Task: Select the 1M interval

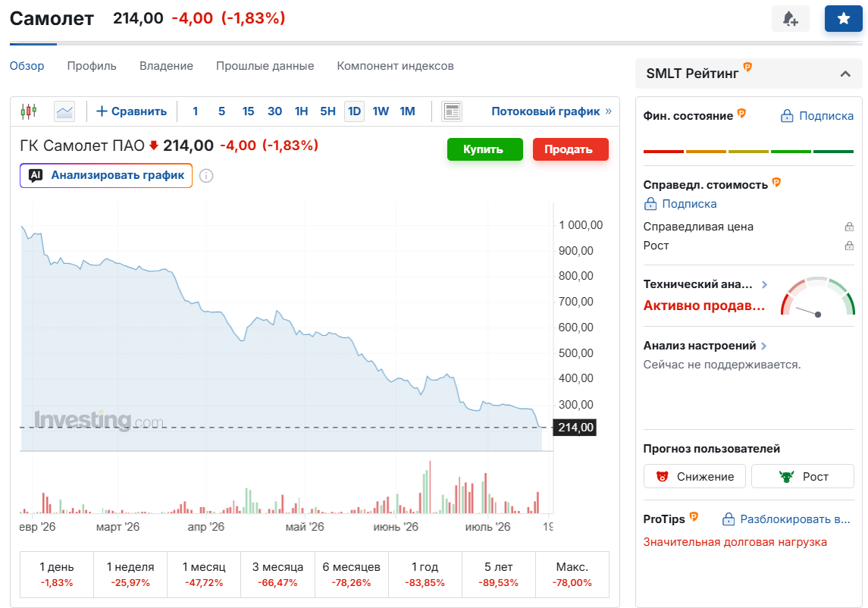Action: (407, 111)
